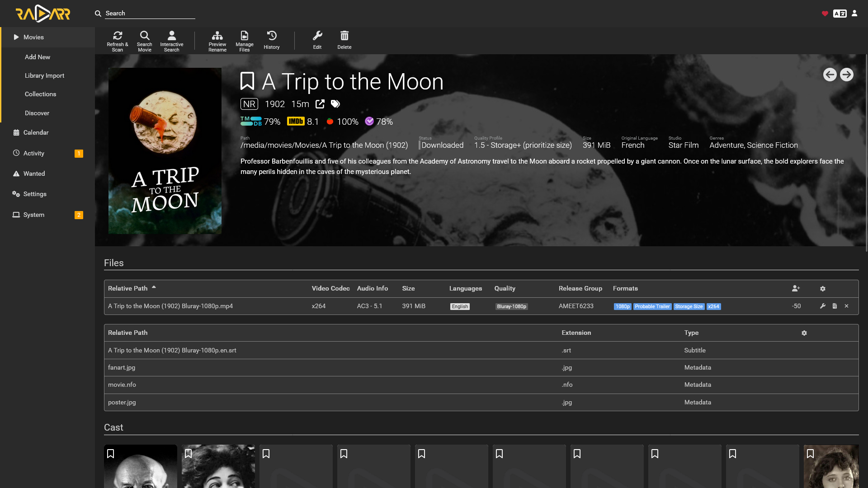Click the custom format score header icon

coord(796,288)
